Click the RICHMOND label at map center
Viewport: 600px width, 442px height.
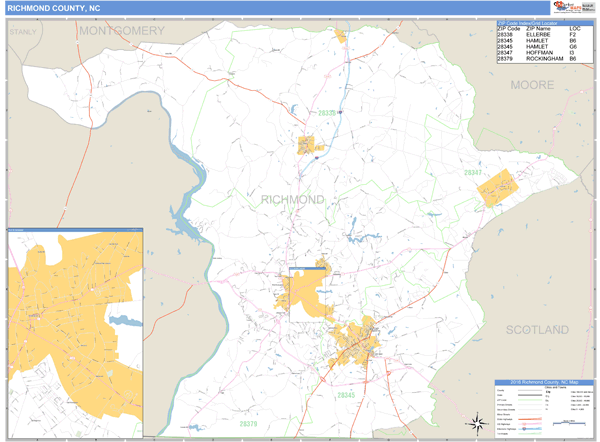coord(292,200)
